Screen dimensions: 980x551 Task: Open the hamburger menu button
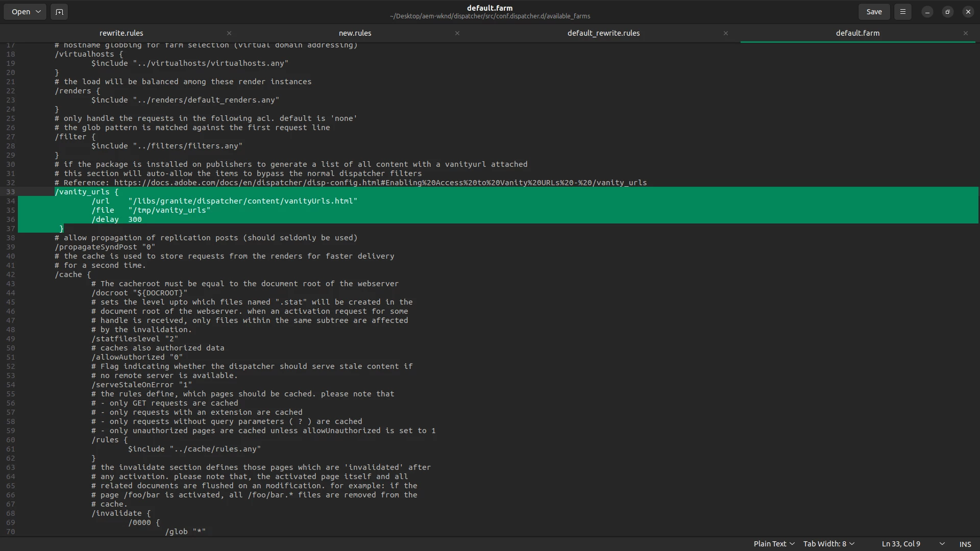902,12
